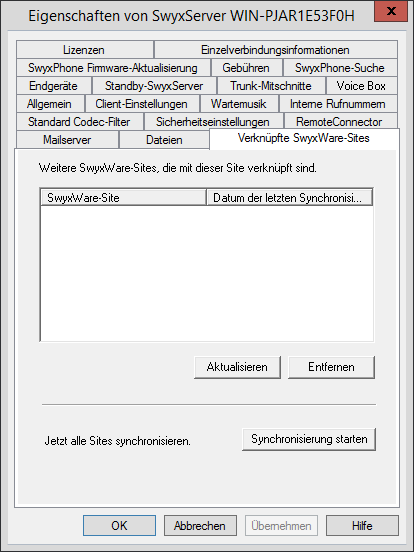Switch to the RemoteConnector tab
This screenshot has width=414, height=552.
(340, 121)
